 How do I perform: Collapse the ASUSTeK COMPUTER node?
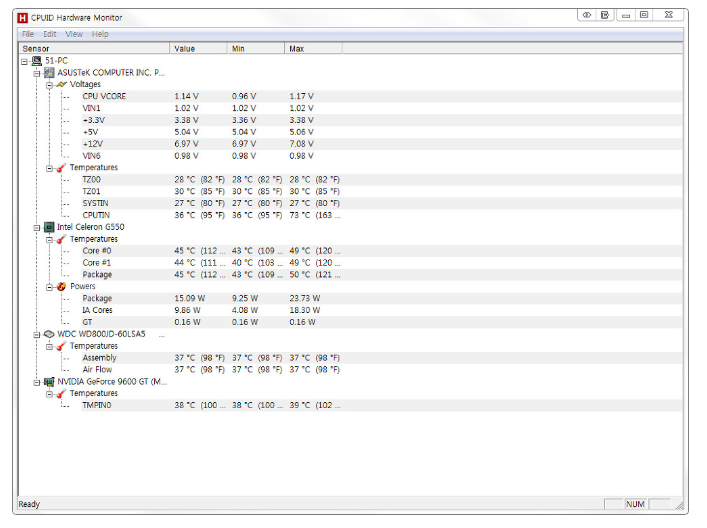pos(37,73)
